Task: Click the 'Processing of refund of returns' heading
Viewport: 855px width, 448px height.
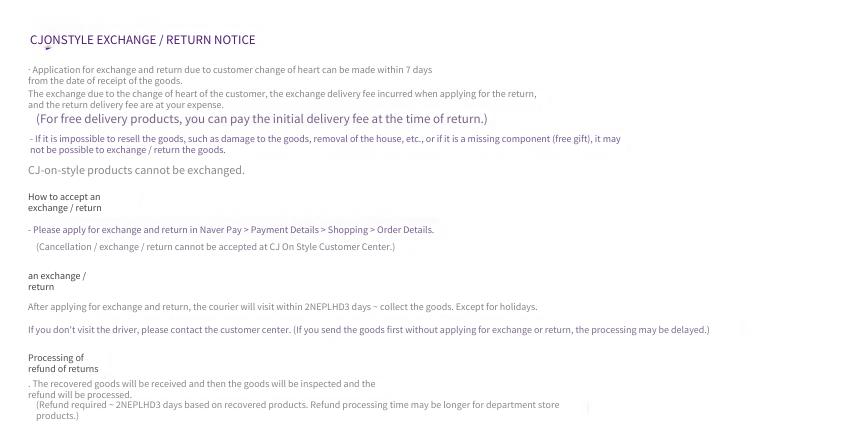Action: (x=63, y=363)
